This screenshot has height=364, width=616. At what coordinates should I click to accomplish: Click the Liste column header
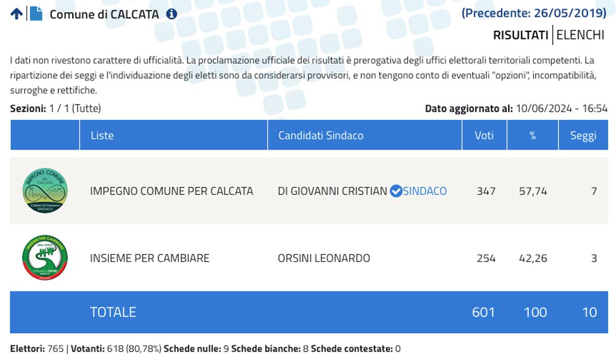(174, 135)
